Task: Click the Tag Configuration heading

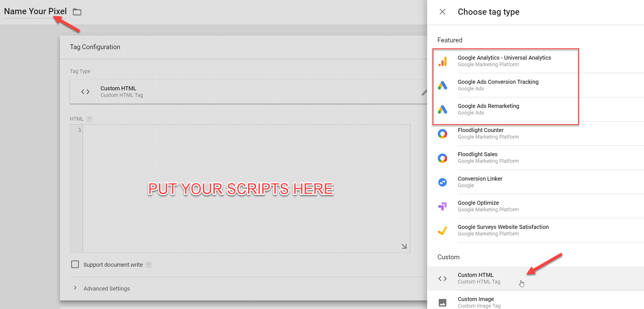Action: tap(95, 47)
